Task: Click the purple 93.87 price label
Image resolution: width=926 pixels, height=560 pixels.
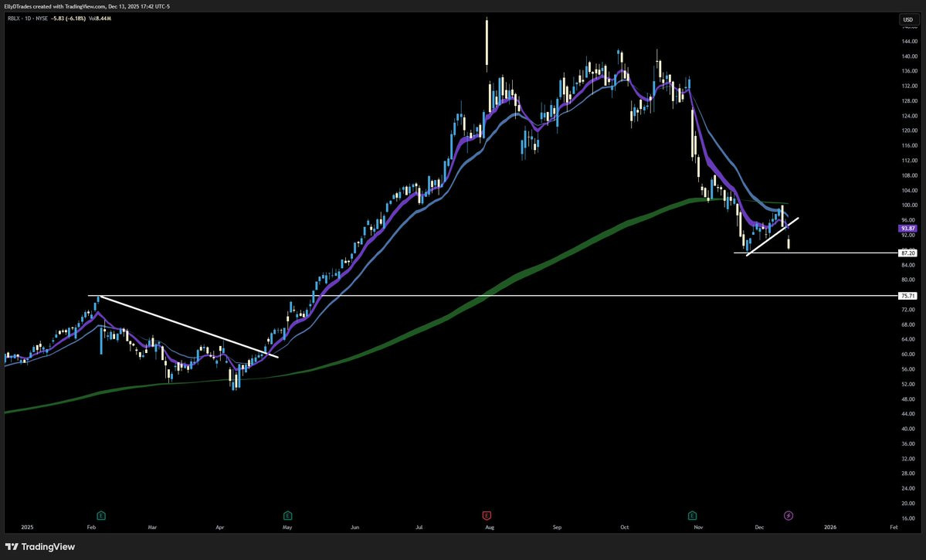Action: [907, 229]
